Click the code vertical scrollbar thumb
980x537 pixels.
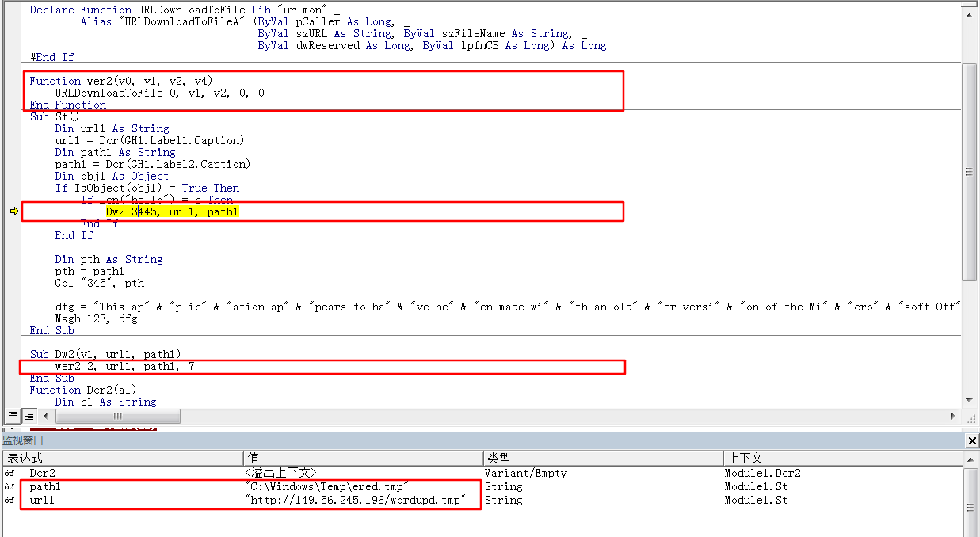click(x=969, y=172)
